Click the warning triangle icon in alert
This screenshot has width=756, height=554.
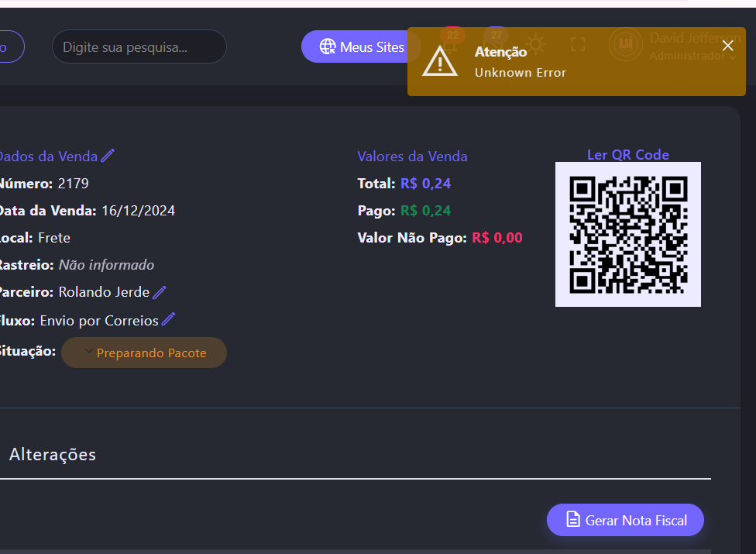[440, 61]
